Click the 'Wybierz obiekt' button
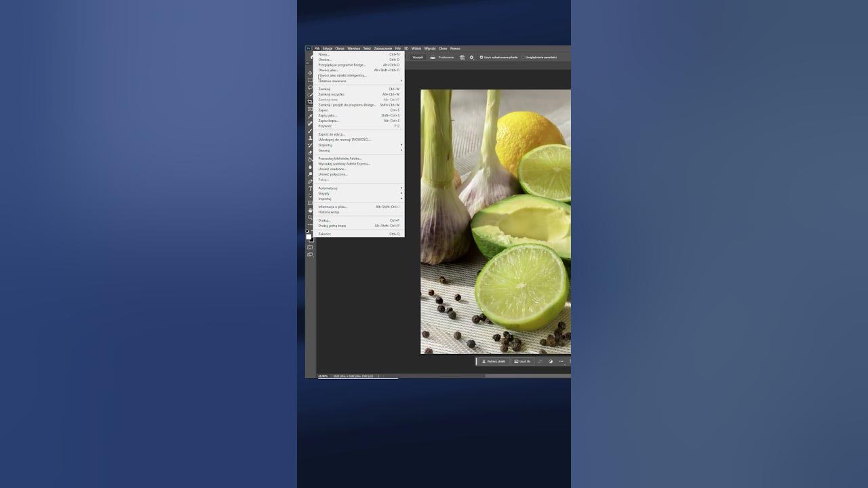 point(494,361)
